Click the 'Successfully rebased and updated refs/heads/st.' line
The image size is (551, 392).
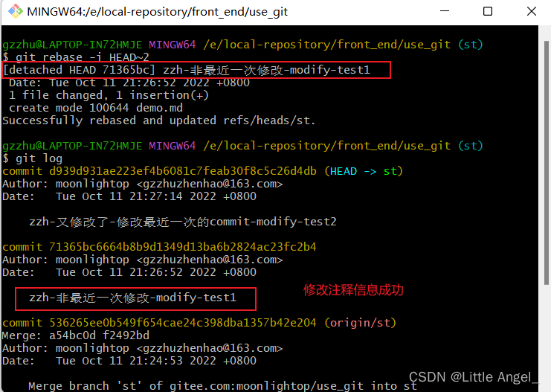[159, 121]
